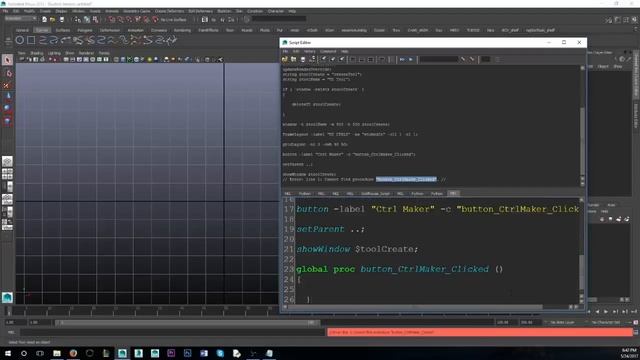The image size is (640, 360).
Task: Open the No Character Set dropdown
Action: pos(606,322)
